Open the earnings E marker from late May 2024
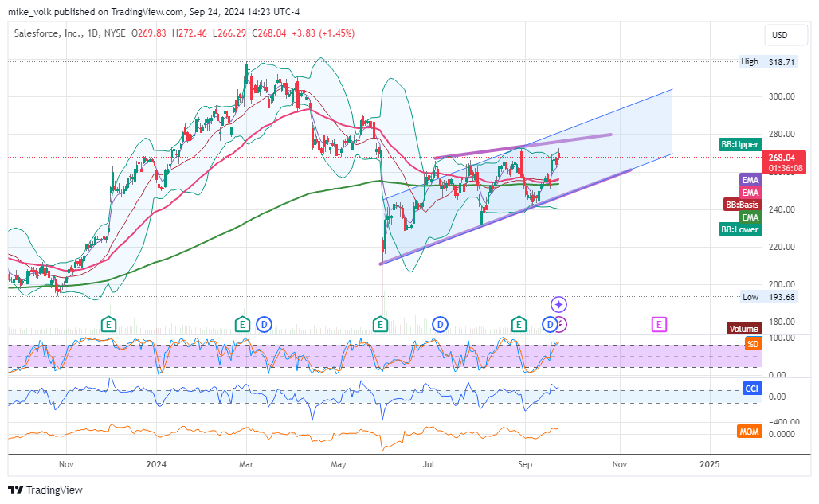819x504 pixels. click(x=380, y=325)
